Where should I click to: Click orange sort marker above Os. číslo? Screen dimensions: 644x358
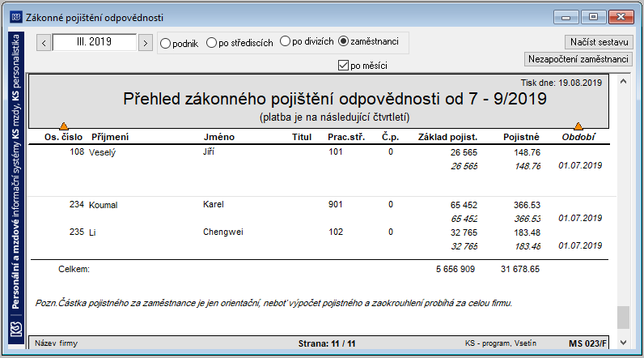coord(64,126)
